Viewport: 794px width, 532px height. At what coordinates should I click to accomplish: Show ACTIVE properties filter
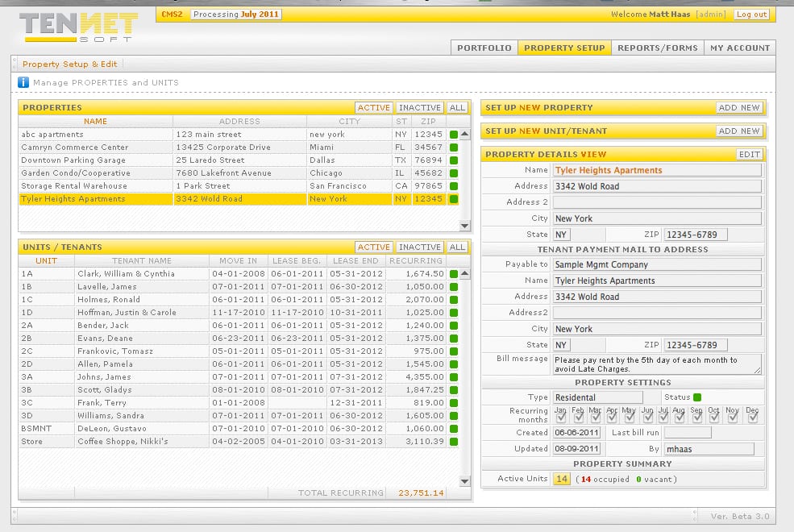(x=374, y=107)
